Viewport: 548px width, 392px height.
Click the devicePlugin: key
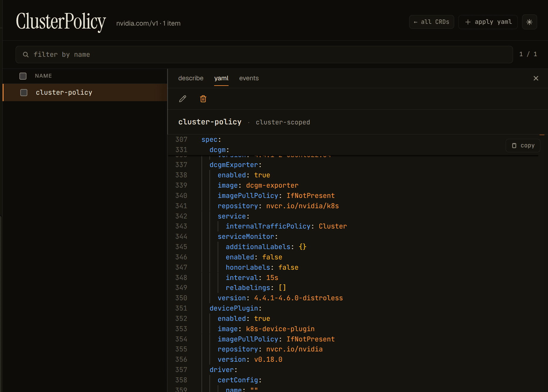point(236,308)
